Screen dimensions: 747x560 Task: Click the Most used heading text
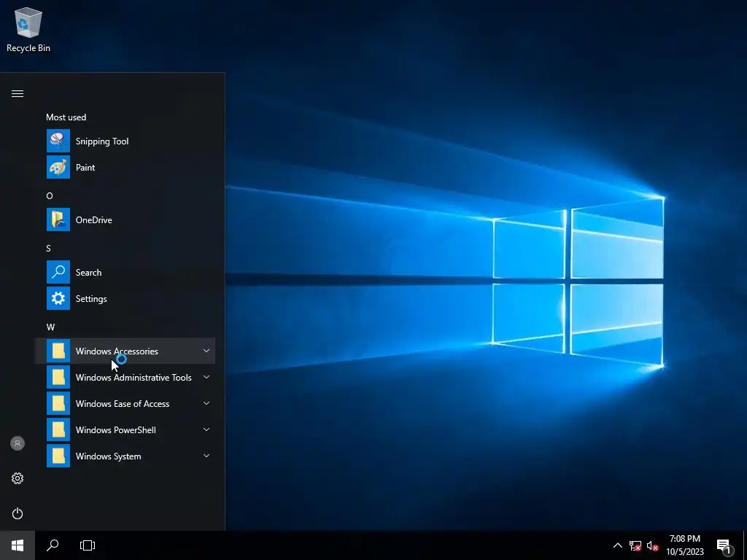pos(66,117)
